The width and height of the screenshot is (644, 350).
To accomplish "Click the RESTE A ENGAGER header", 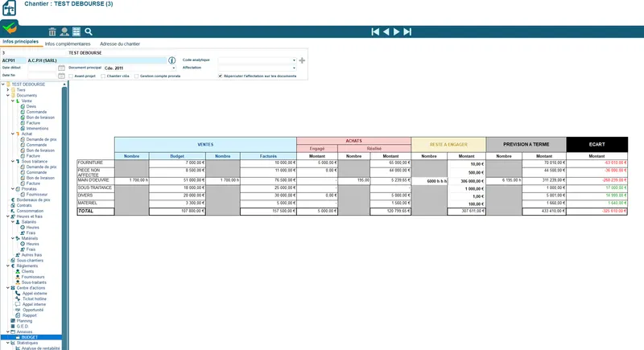I will tap(448, 145).
